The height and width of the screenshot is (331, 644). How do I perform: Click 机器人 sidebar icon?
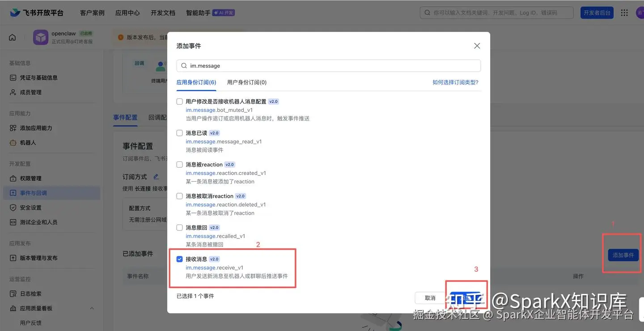(13, 143)
